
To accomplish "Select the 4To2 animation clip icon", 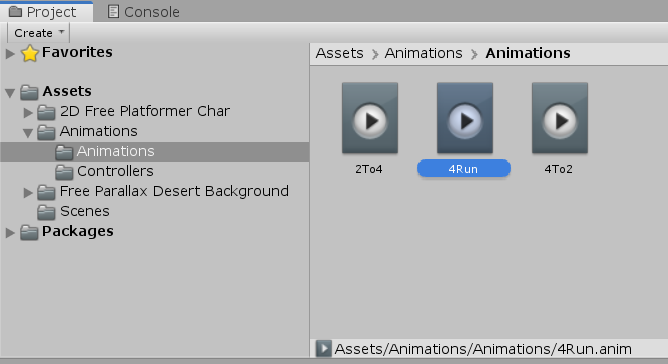I will coord(560,118).
